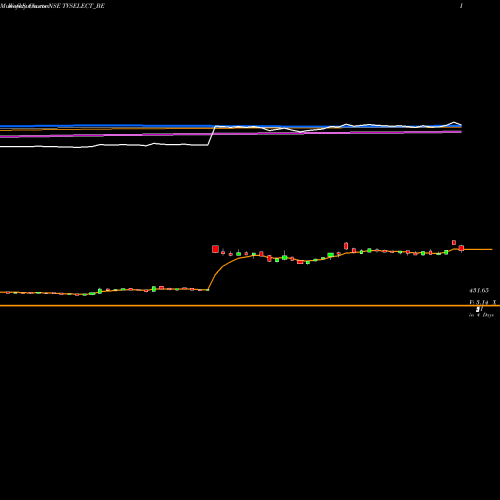Click the blue moving average line

(231, 126)
